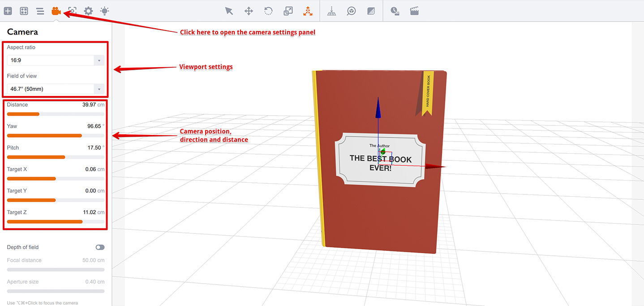Click the clapperboard render animation icon
644x306 pixels.
click(x=414, y=11)
